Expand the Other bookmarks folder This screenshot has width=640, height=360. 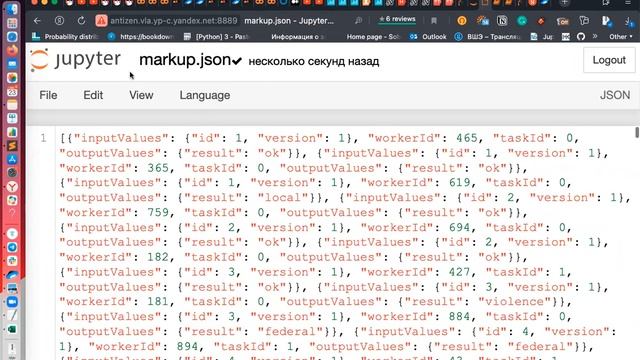pyautogui.click(x=620, y=37)
